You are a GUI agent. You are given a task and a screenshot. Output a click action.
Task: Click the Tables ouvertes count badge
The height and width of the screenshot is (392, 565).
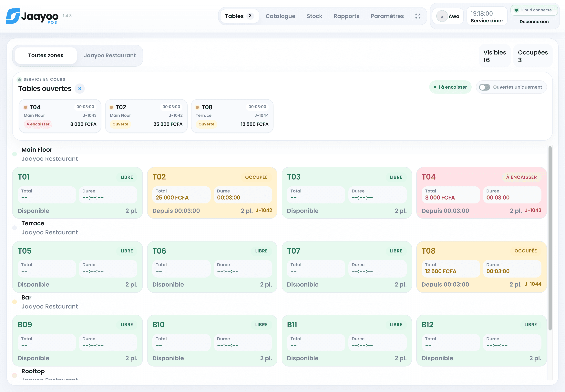click(x=79, y=89)
